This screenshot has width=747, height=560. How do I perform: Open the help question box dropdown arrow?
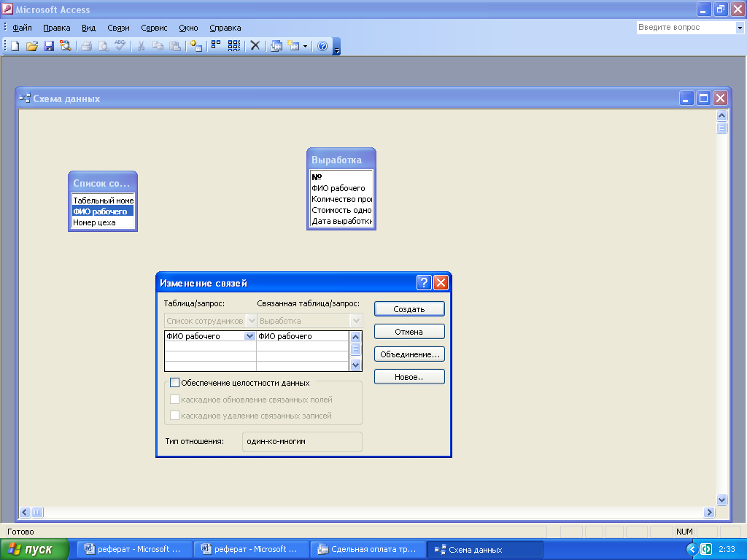pos(740,28)
